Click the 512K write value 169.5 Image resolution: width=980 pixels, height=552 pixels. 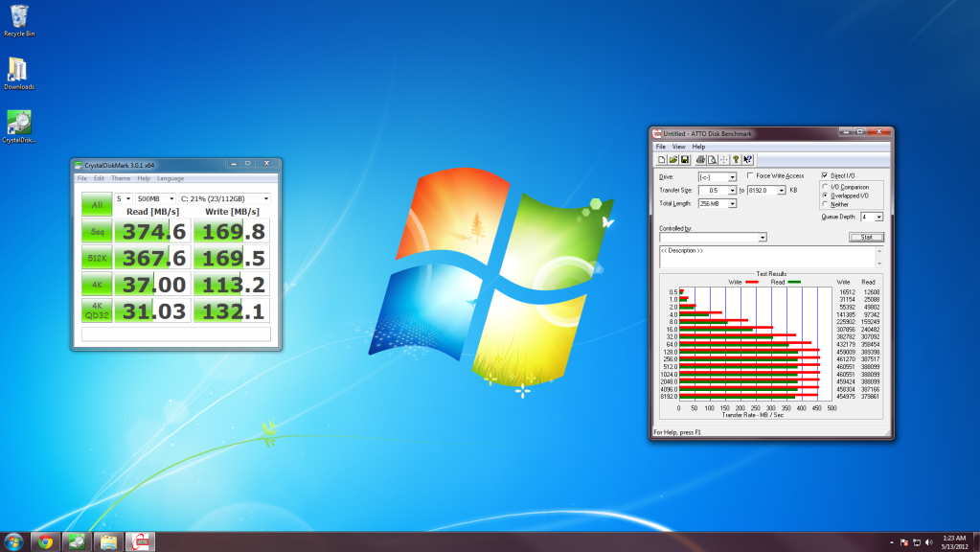point(232,258)
